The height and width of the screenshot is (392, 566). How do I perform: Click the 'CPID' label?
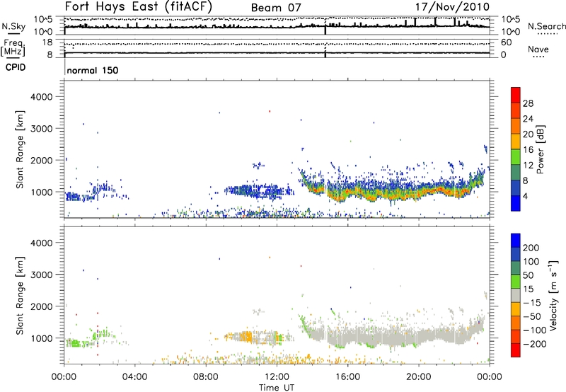[x=16, y=67]
